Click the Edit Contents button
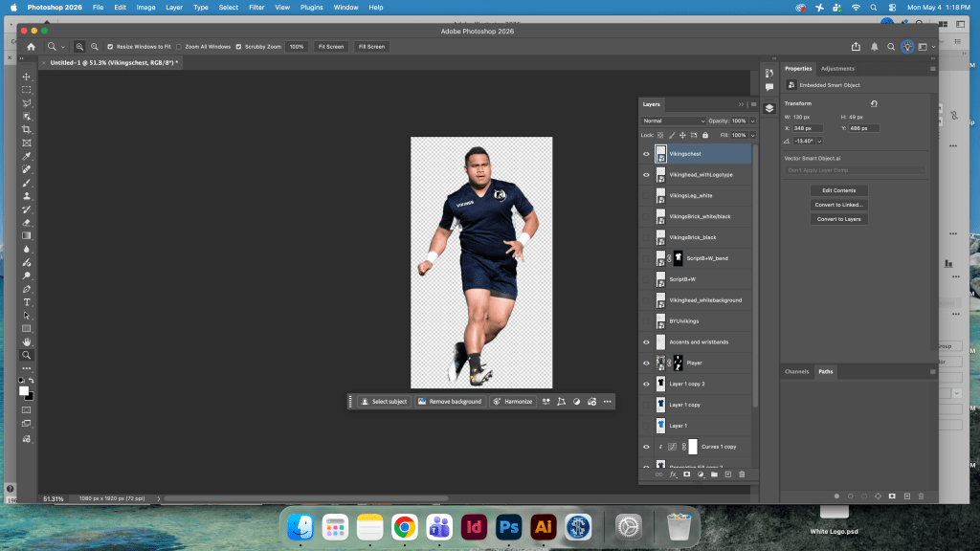This screenshot has height=551, width=980. point(838,190)
